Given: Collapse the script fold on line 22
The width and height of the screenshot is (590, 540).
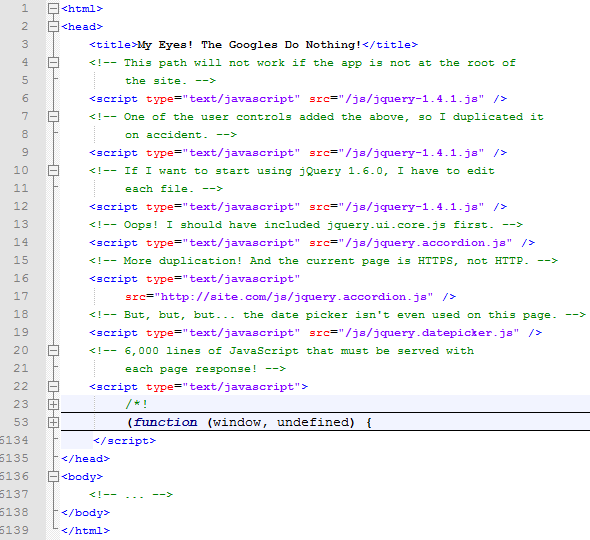Looking at the screenshot, I should pos(53,386).
